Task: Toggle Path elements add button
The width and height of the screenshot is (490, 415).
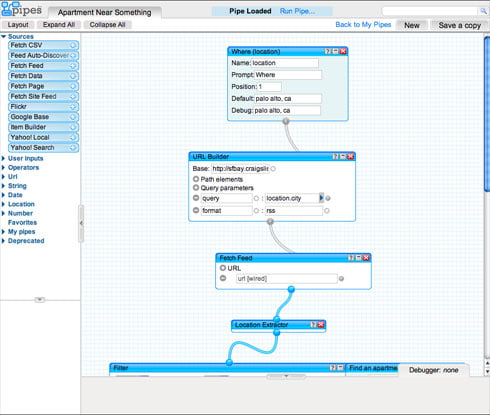Action: (x=196, y=179)
